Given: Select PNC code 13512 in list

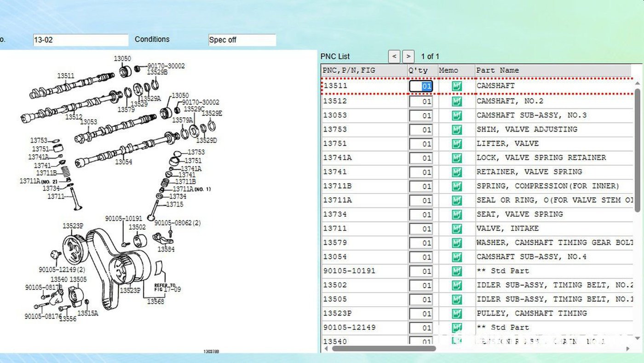Looking at the screenshot, I should coord(335,101).
